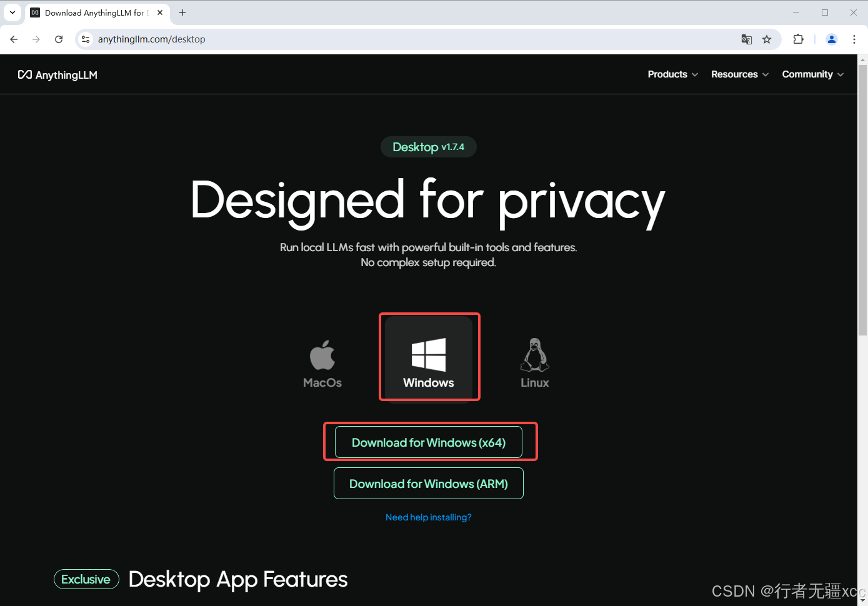Open the tab search dropdown arrow

pos(12,12)
